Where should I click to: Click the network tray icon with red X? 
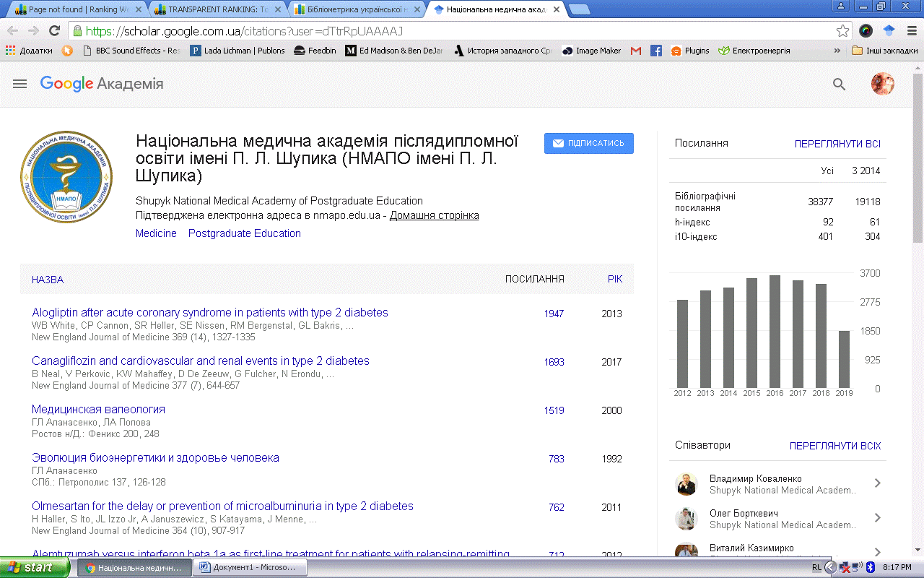(x=843, y=568)
